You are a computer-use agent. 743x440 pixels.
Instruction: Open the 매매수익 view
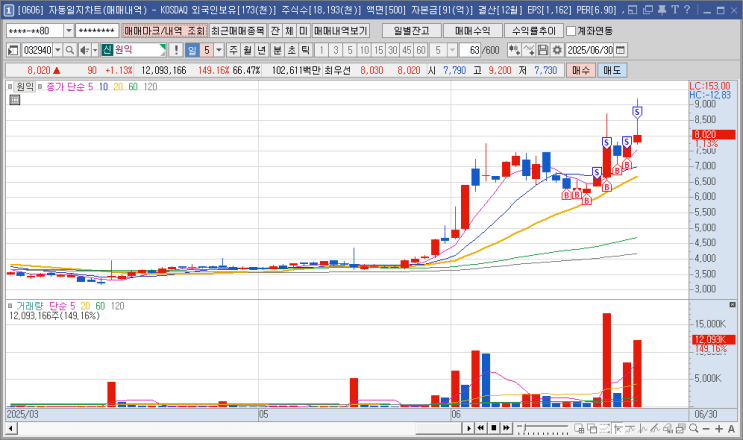pyautogui.click(x=473, y=31)
